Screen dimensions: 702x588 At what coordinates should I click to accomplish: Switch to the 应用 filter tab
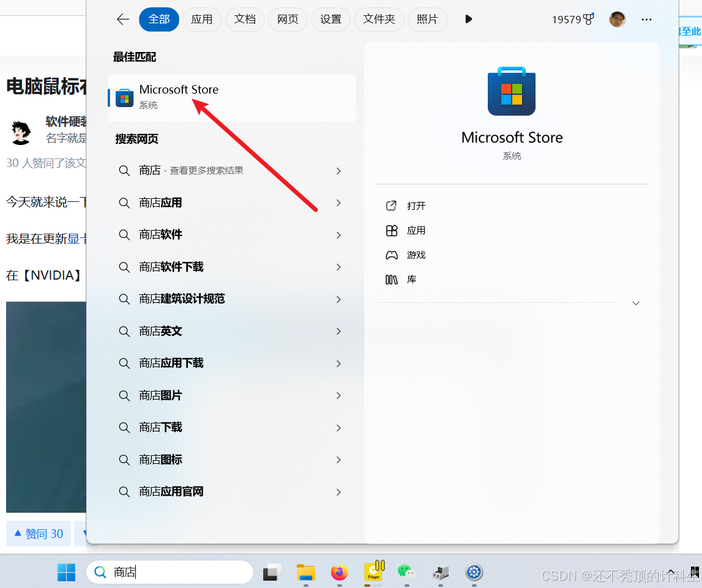point(202,19)
